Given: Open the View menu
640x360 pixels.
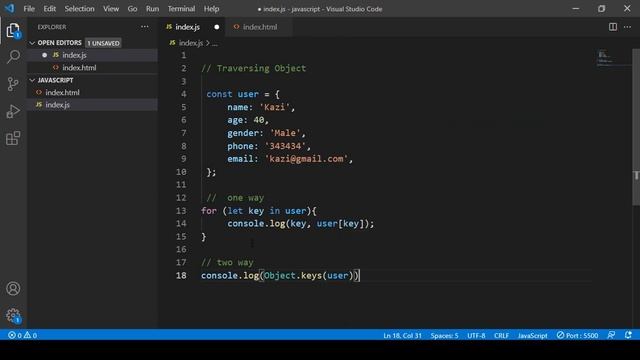Looking at the screenshot, I should [x=111, y=9].
